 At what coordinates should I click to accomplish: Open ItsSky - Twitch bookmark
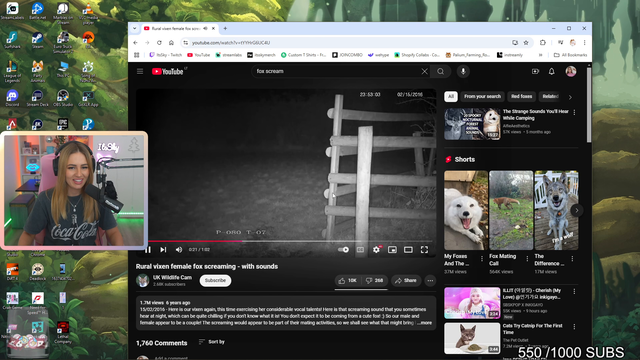(x=165, y=55)
